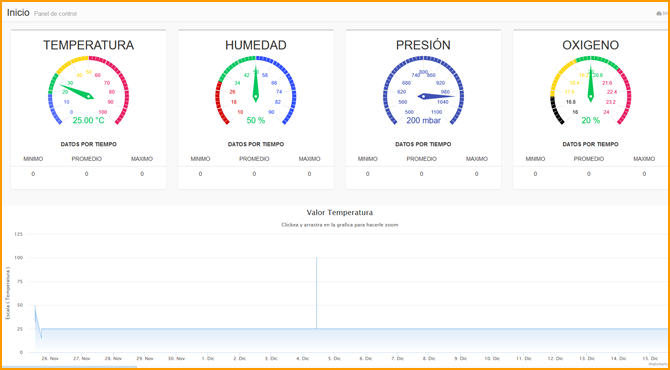Click the Temperatura gauge needle
This screenshot has width=670, height=370.
(x=78, y=92)
